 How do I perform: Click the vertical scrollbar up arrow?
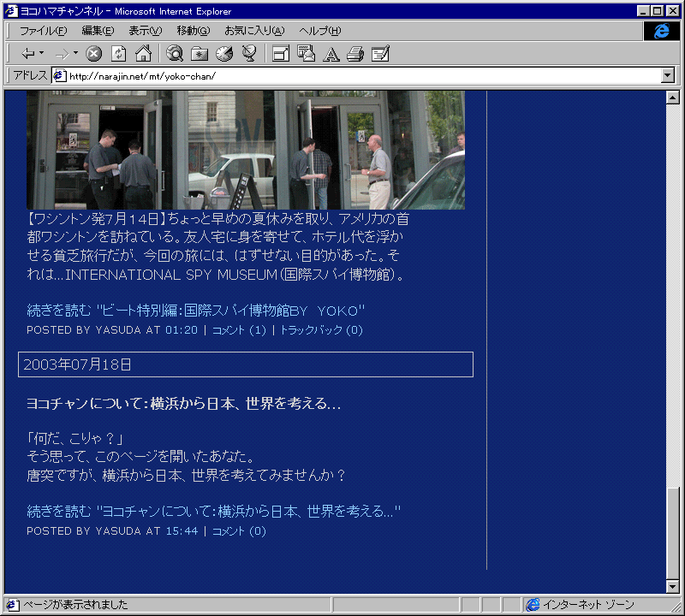673,98
